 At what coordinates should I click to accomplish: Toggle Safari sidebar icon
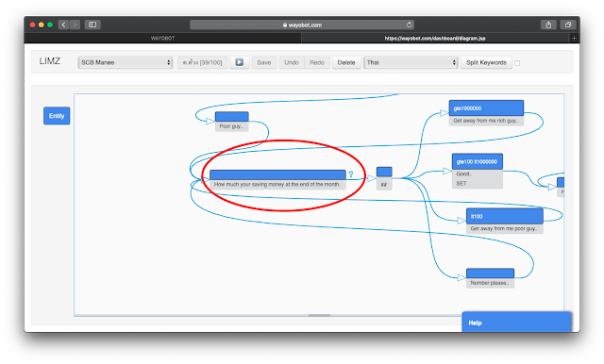click(x=92, y=25)
